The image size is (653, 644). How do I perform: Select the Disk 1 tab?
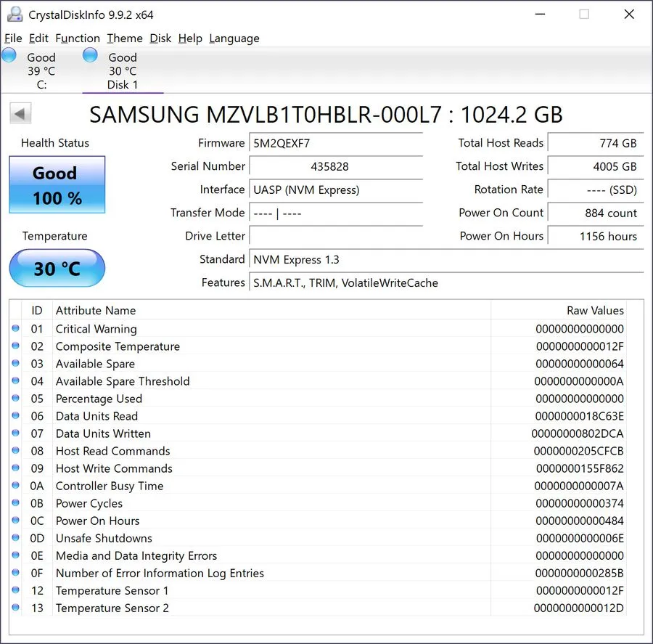(123, 70)
